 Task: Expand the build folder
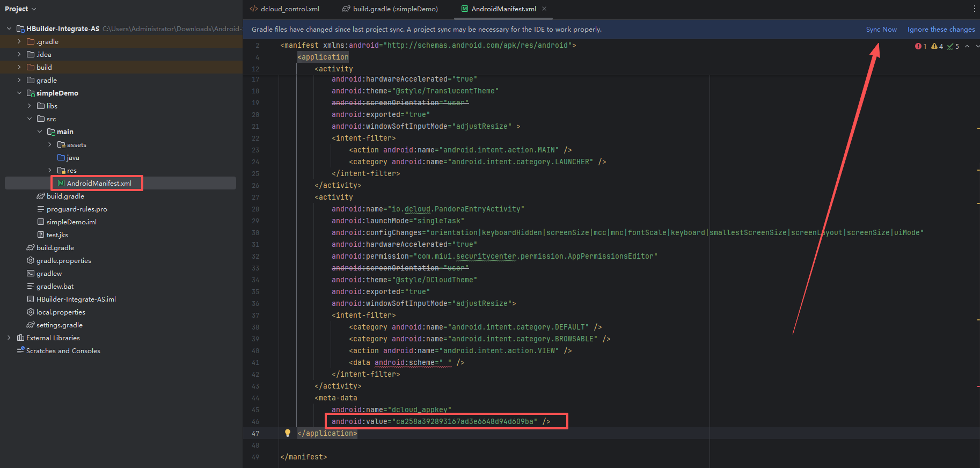19,67
